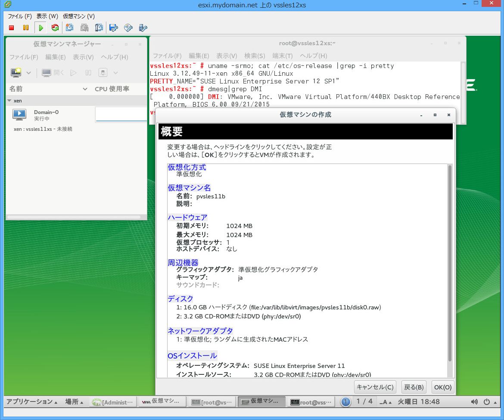Click the ディスク headline link
This screenshot has height=420, width=504.
pos(180,299)
